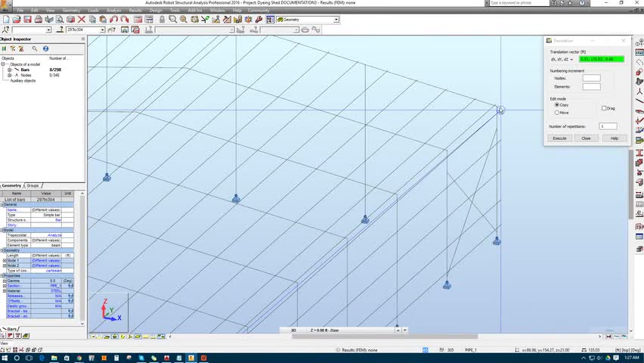This screenshot has width=644, height=363.
Task: Click the help question mark in Object Inspector
Action: 45,48
